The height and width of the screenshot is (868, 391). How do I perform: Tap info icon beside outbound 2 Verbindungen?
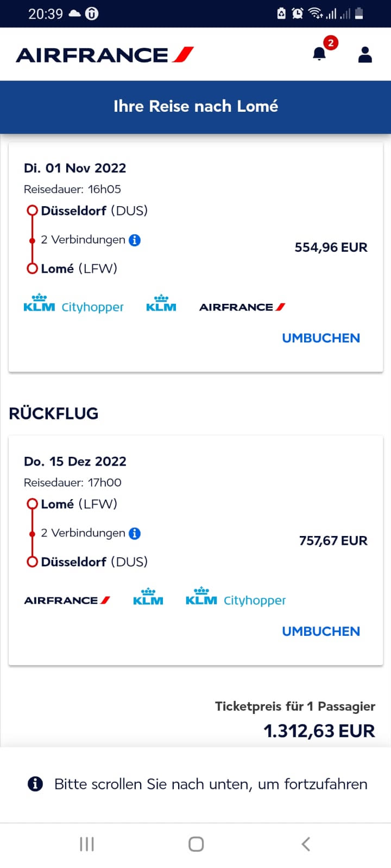pos(135,240)
